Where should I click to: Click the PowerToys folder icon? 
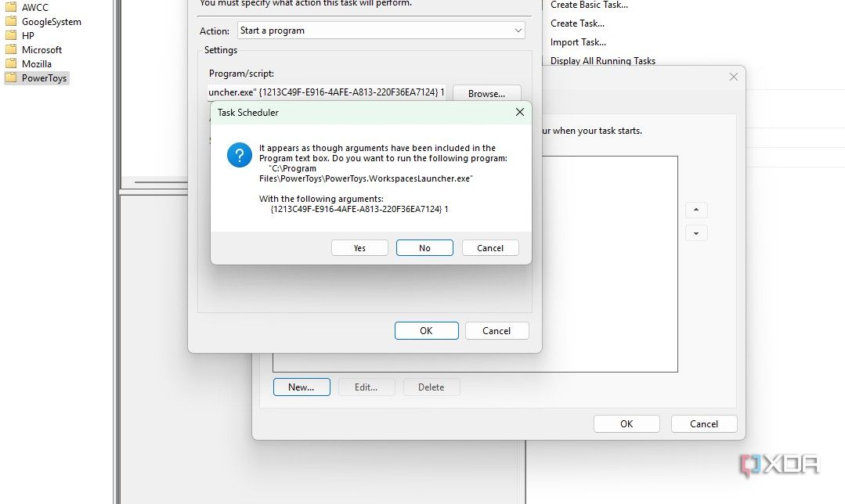pos(11,77)
